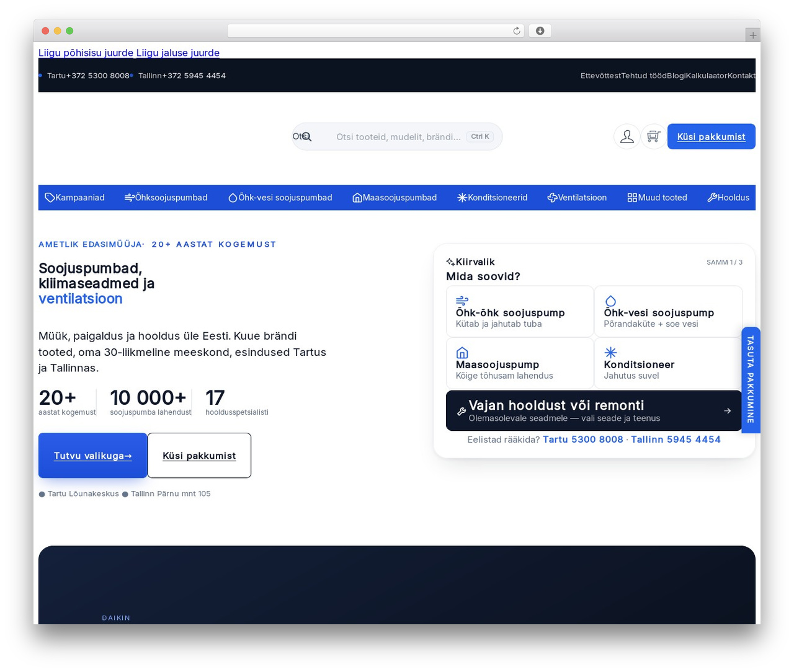Click the Tallinn 5945 4454 link in Kiirvalik
Screen dimensions: 794x672
click(x=676, y=440)
